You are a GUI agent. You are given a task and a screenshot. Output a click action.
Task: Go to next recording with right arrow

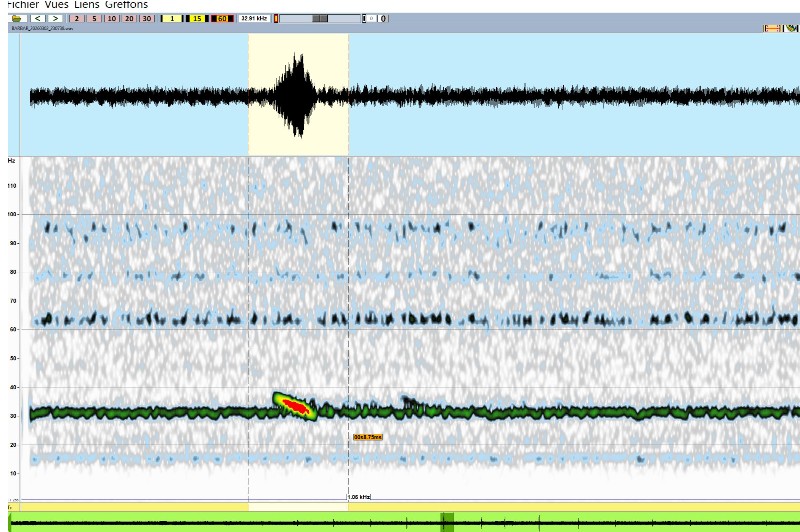[x=56, y=18]
